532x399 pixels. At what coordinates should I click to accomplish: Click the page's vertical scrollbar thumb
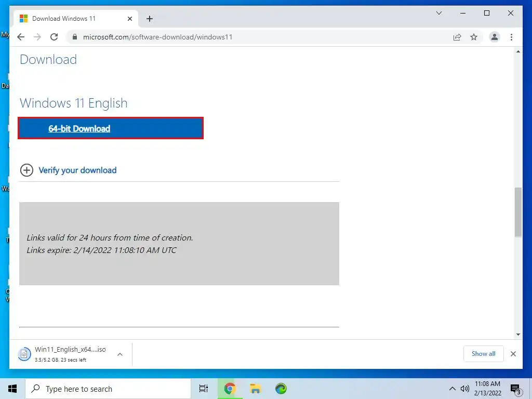click(518, 212)
